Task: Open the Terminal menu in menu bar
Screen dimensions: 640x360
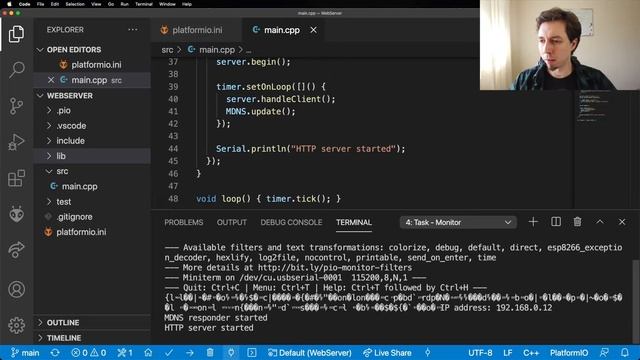Action: click(x=144, y=4)
